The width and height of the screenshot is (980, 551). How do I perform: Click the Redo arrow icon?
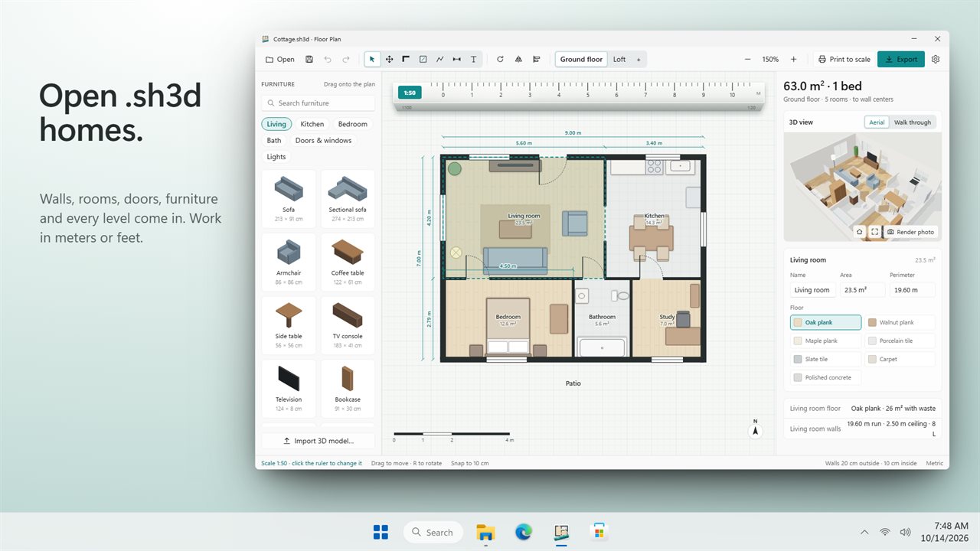click(x=346, y=59)
